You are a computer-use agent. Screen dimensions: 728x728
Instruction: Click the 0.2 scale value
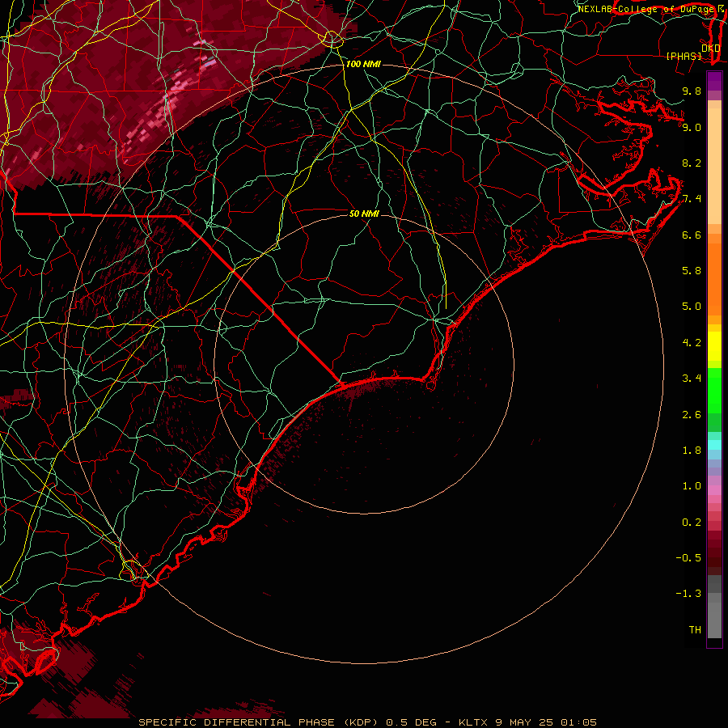pyautogui.click(x=692, y=523)
